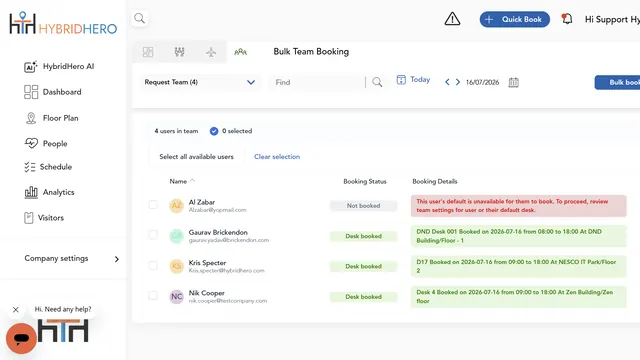Open HybridHero AI icon in sidebar

click(x=31, y=67)
